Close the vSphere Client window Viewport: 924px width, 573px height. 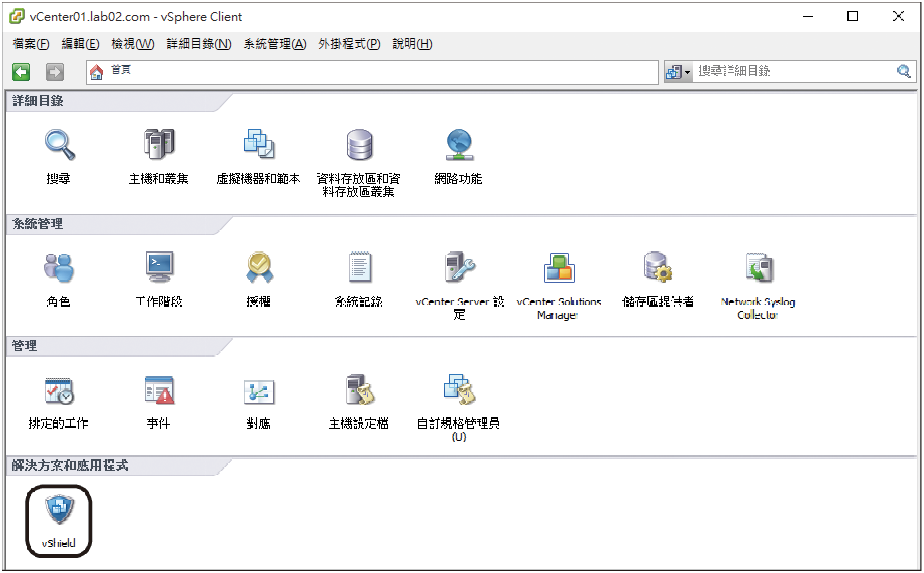click(898, 16)
